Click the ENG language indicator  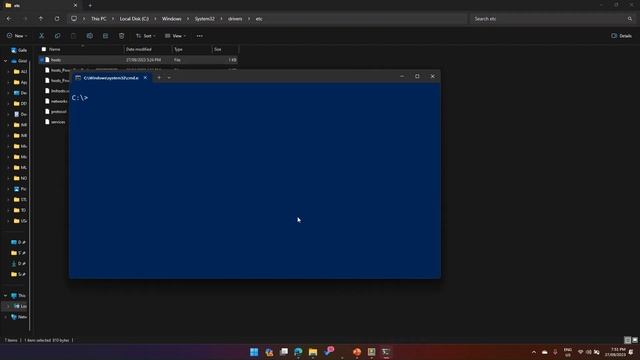pyautogui.click(x=568, y=352)
